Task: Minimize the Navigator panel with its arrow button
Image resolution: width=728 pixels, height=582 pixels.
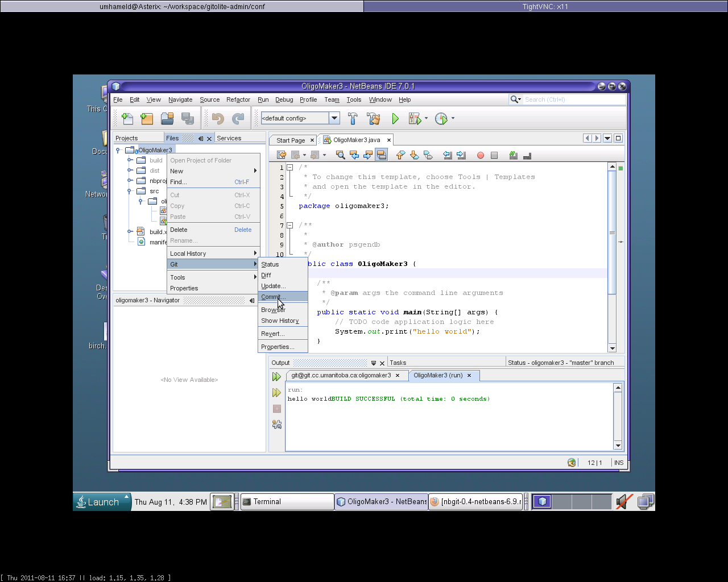Action: pyautogui.click(x=252, y=300)
